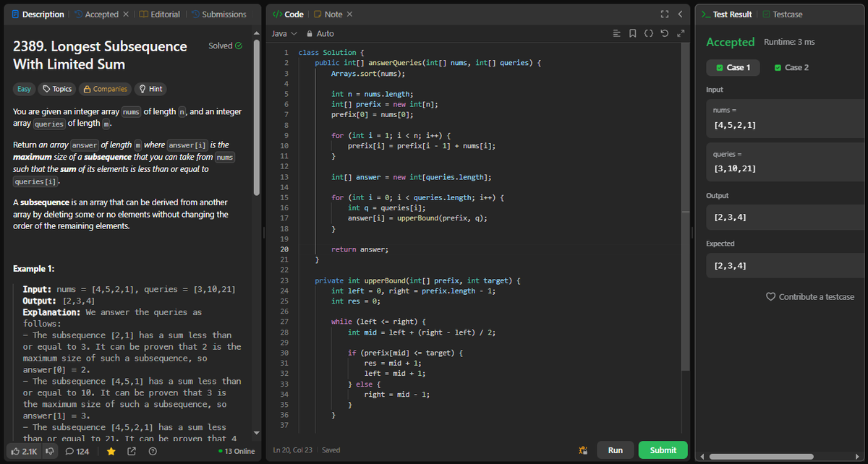The image size is (868, 464).
Task: Star this problem as favorite
Action: (x=111, y=452)
